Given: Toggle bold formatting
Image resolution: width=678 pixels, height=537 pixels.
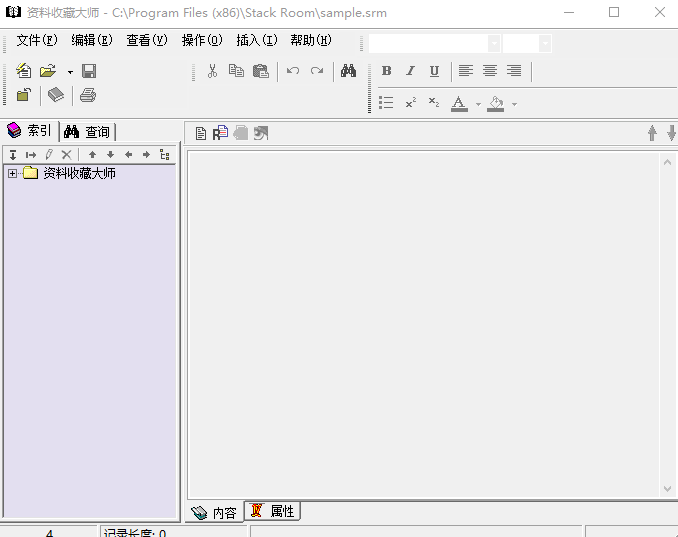Looking at the screenshot, I should click(387, 71).
